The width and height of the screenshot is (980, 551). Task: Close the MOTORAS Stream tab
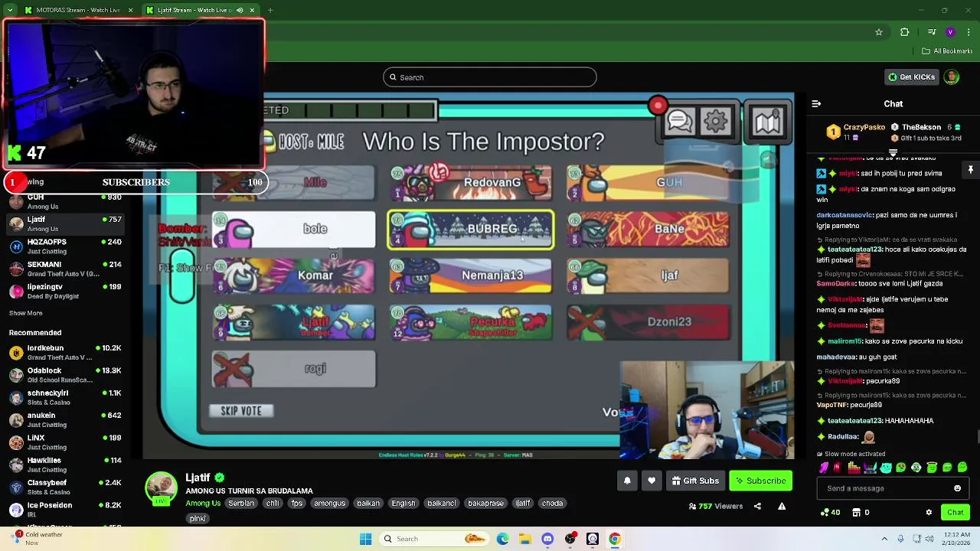130,10
